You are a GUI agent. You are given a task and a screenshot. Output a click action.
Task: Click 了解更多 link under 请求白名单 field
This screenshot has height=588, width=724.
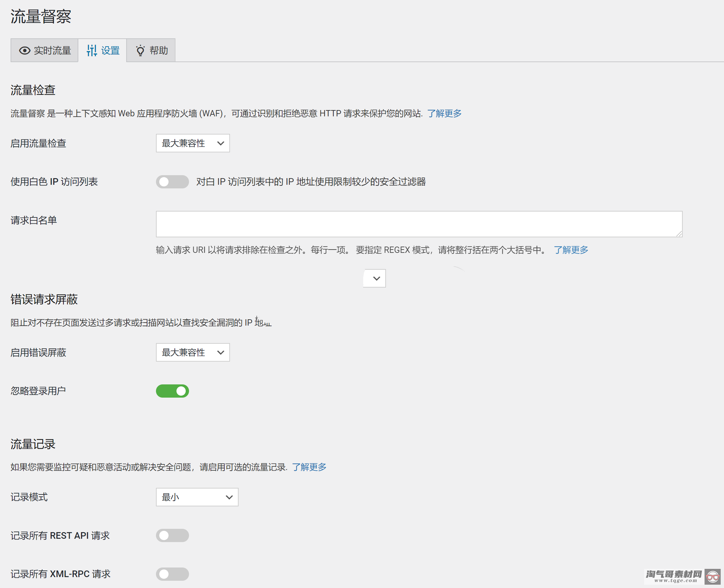[571, 250]
